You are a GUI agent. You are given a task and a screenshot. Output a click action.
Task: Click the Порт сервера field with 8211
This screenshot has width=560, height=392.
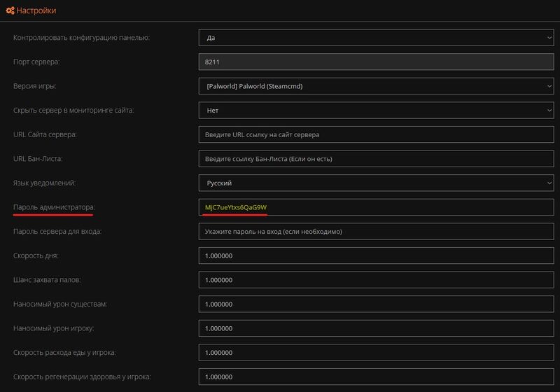tap(376, 62)
